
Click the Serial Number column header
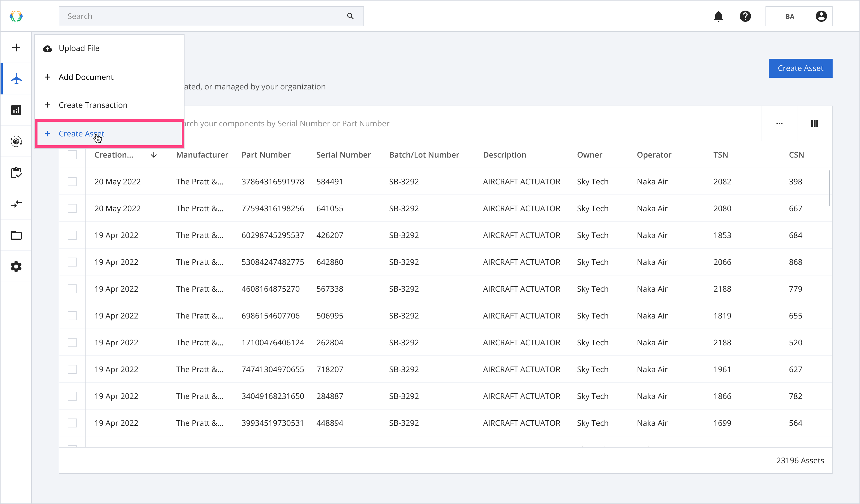click(343, 155)
